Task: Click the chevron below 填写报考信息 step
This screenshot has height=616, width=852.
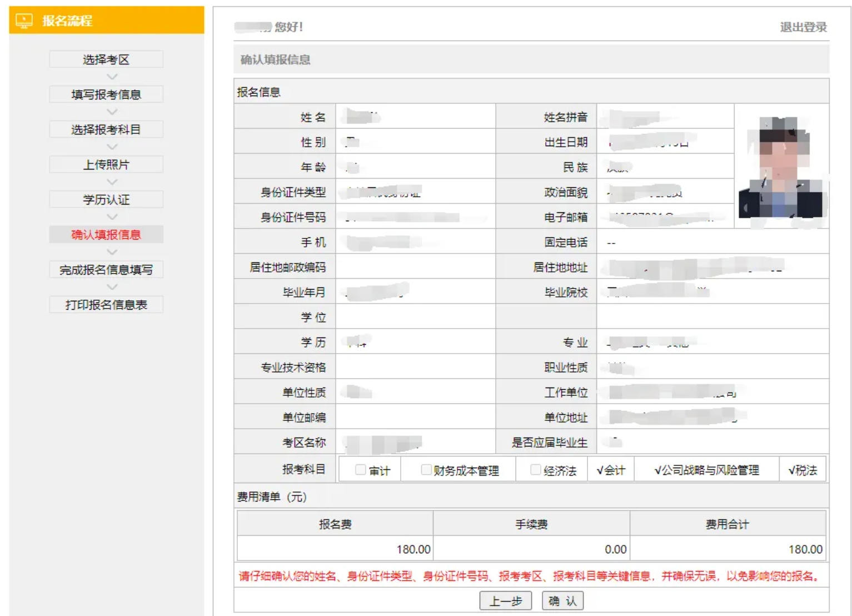Action: 112,112
